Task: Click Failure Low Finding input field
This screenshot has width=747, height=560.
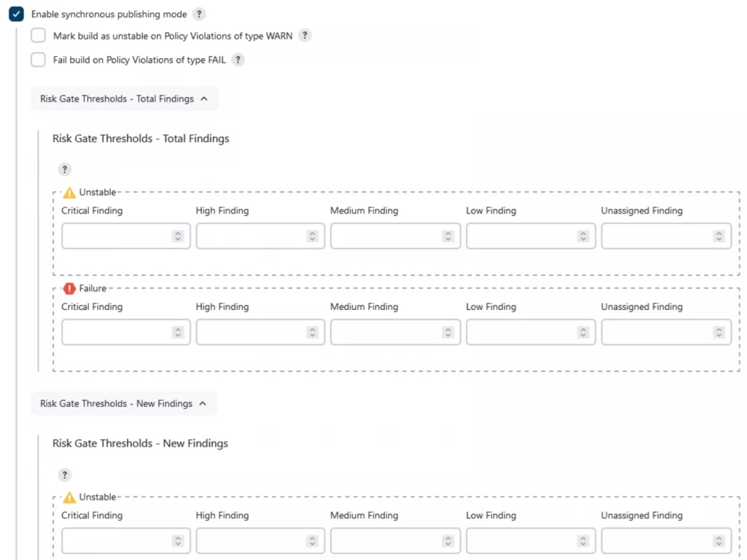Action: pyautogui.click(x=522, y=332)
